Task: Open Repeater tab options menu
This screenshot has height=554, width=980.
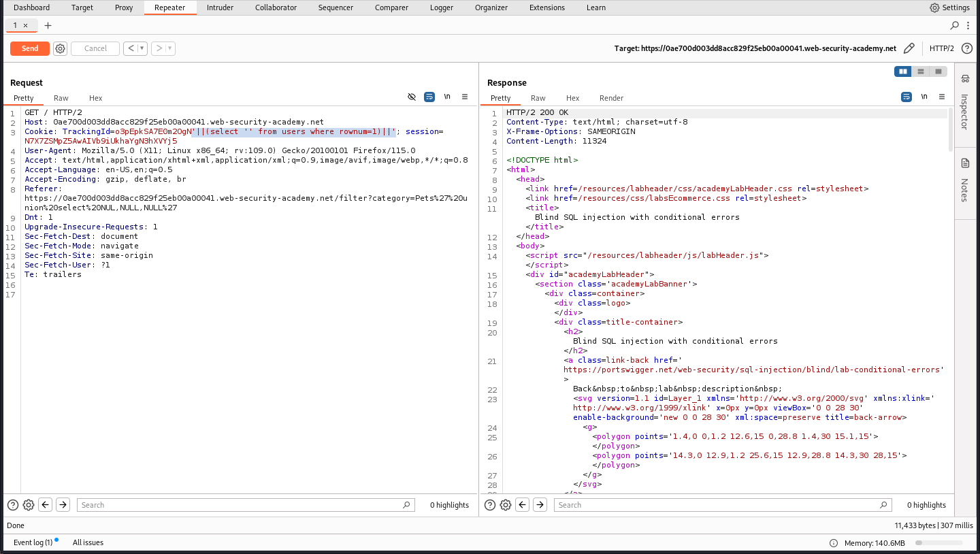Action: click(x=970, y=25)
